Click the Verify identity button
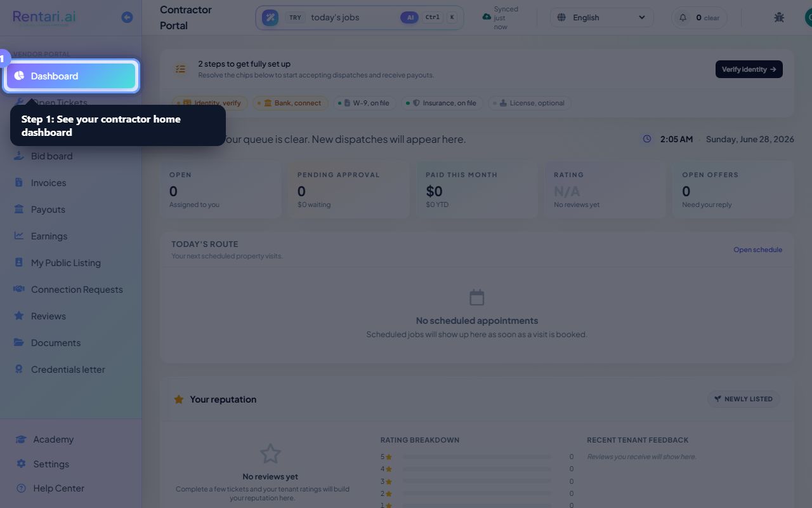The height and width of the screenshot is (508, 812). coord(749,69)
